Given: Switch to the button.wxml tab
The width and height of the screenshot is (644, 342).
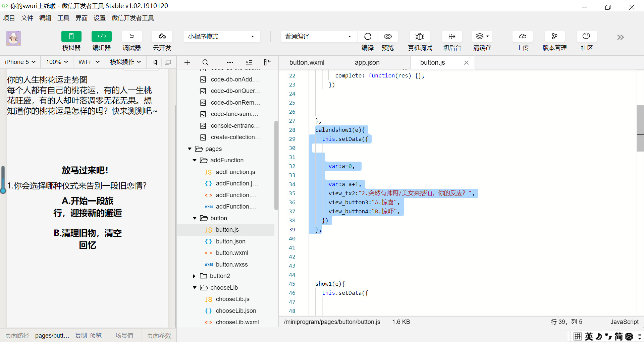Looking at the screenshot, I should pos(307,63).
